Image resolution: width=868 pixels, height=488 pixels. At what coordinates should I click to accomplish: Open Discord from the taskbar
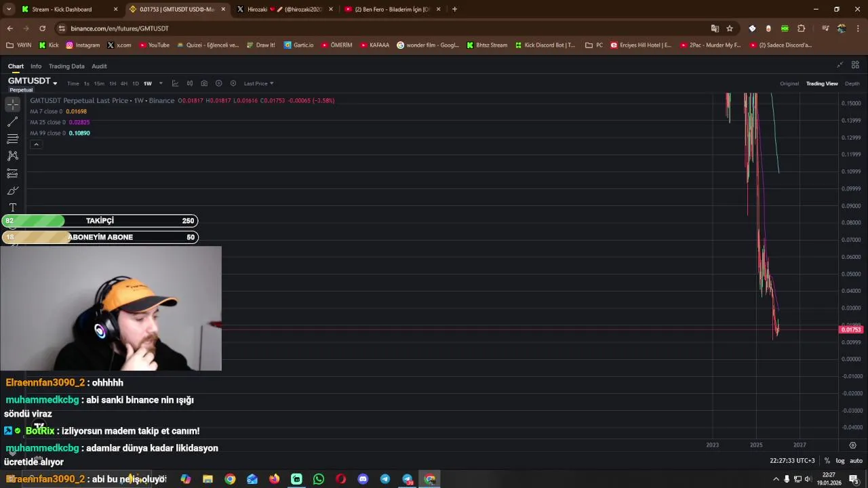pos(363,479)
